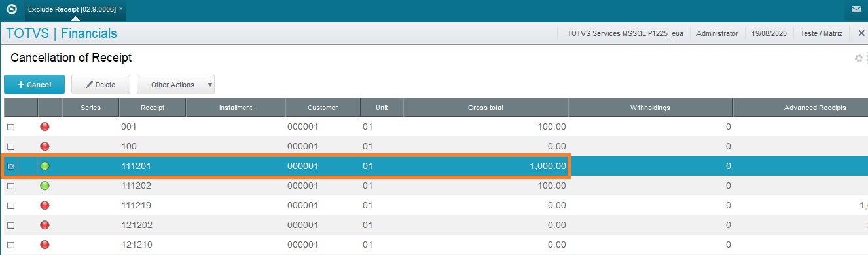Uncheck the checkbox for receipt 111201
The width and height of the screenshot is (868, 255).
10,167
